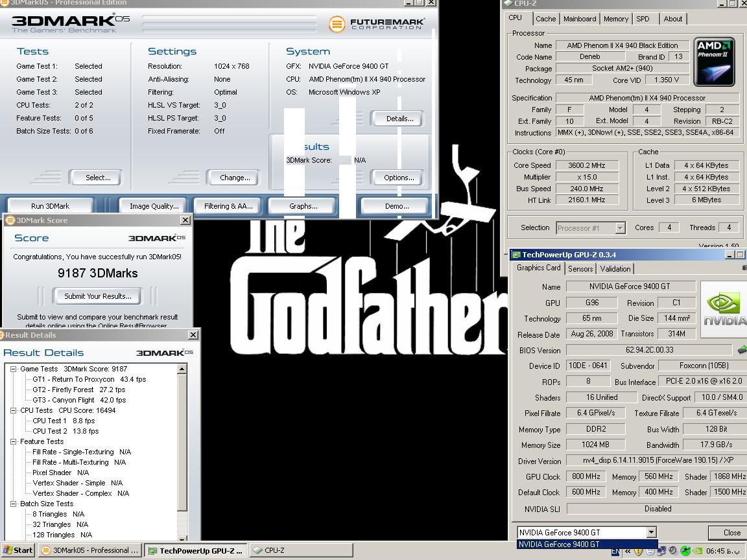Click Result Details scrollbar up arrow
The image size is (747, 560).
[x=182, y=369]
